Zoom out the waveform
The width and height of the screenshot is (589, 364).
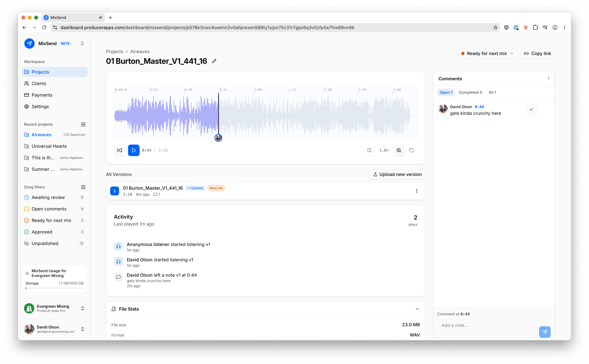[x=369, y=150]
